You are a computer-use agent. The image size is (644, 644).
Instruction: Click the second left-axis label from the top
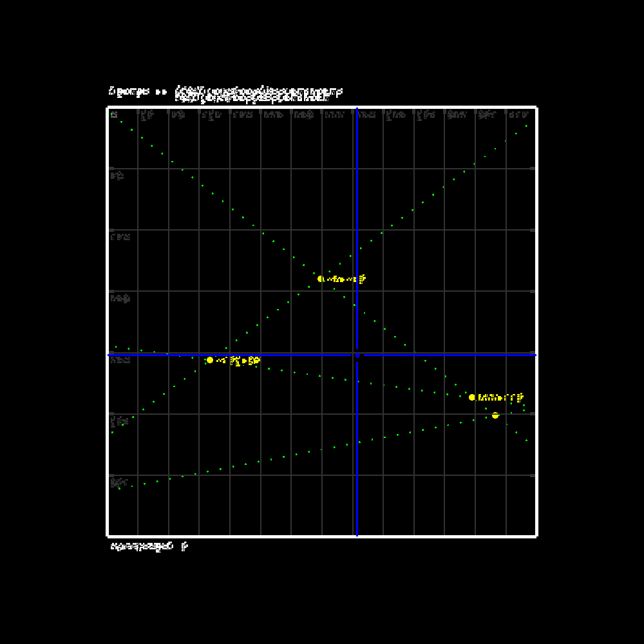[x=117, y=175]
